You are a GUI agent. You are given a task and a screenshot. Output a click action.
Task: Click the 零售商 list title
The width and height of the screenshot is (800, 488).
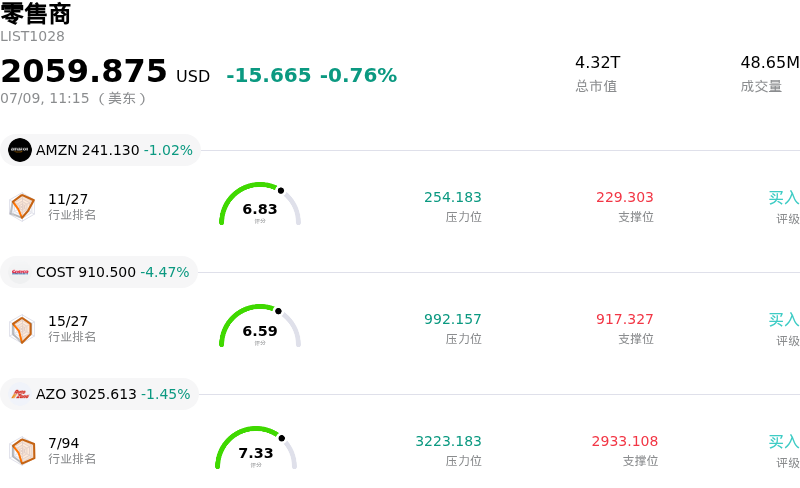point(36,14)
